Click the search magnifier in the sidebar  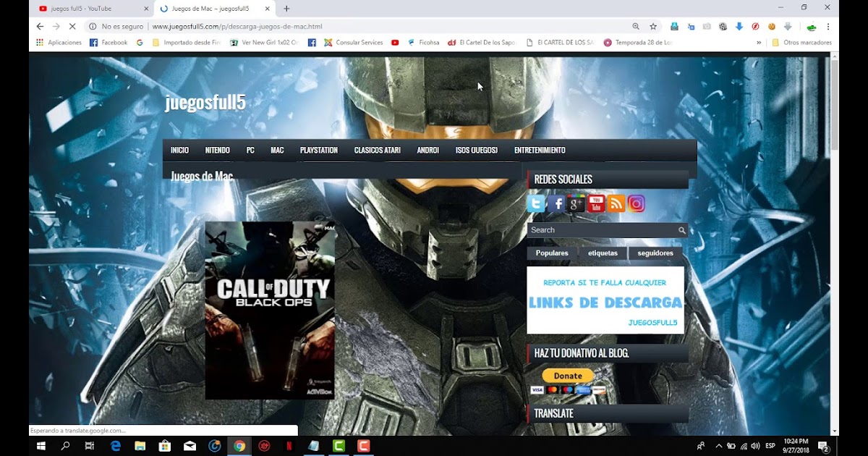click(681, 230)
